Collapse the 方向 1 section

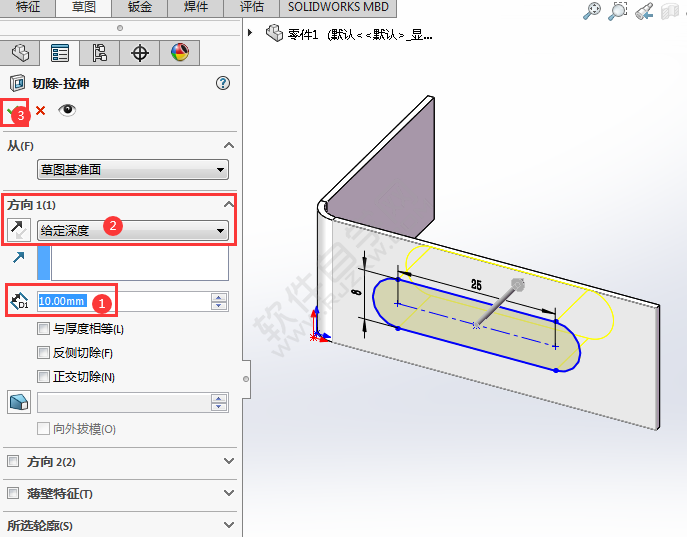[x=229, y=204]
